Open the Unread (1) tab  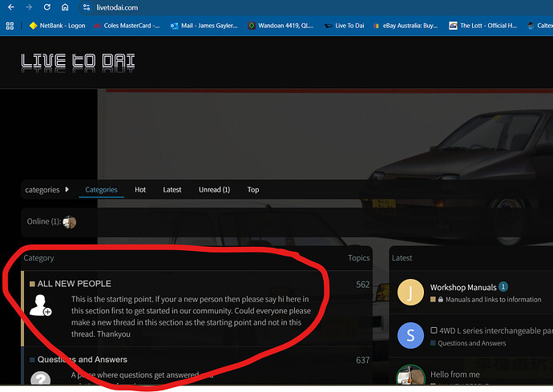tap(214, 190)
